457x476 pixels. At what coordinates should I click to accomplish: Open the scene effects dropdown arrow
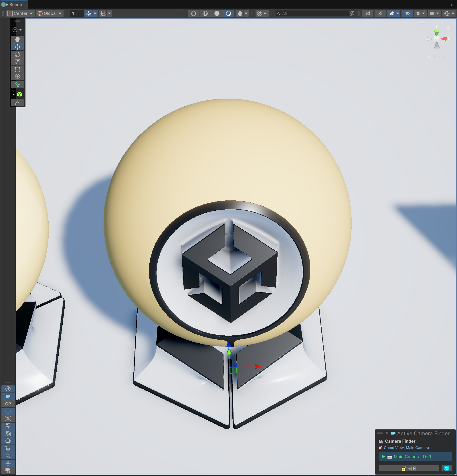tap(398, 13)
